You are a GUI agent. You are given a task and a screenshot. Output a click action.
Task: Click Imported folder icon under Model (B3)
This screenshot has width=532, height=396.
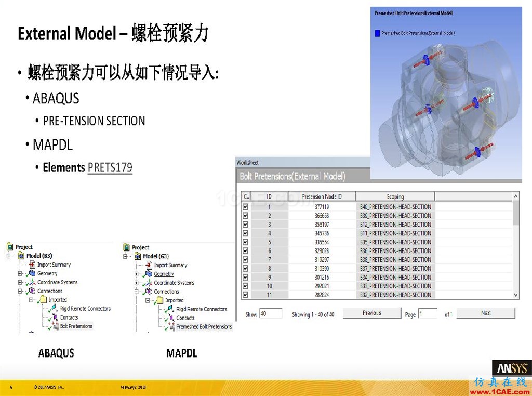coord(43,300)
